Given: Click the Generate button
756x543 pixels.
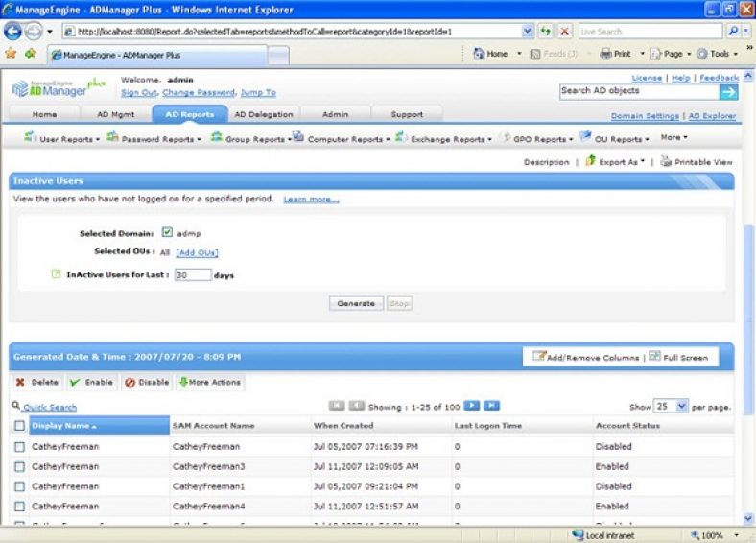Looking at the screenshot, I should point(356,303).
